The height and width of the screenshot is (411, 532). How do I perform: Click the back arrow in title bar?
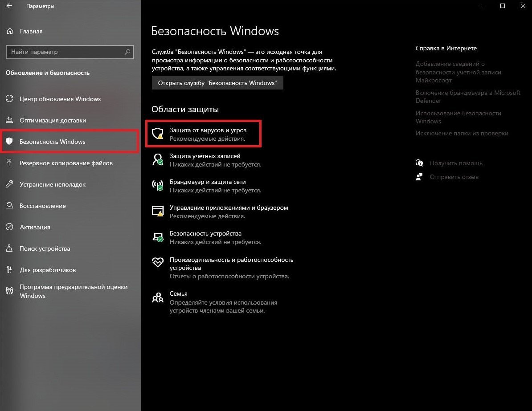(x=9, y=6)
